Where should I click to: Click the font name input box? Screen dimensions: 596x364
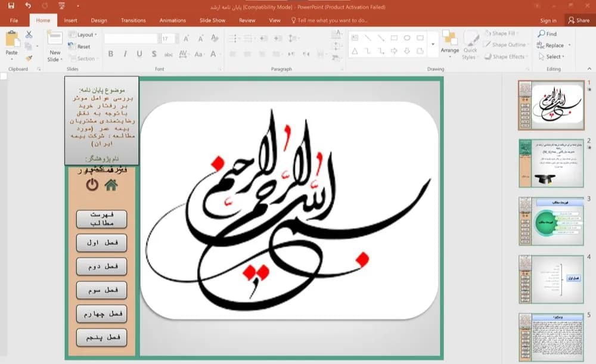tap(131, 38)
